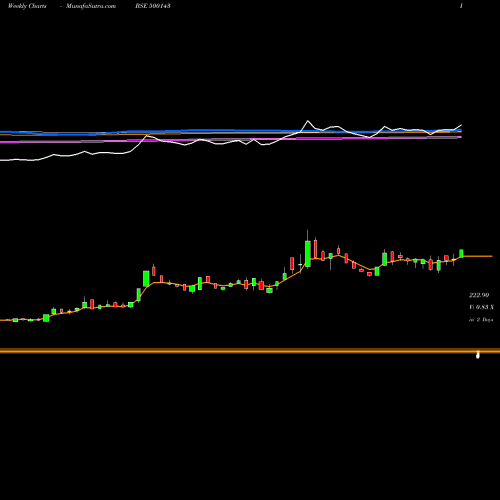Click the white marker on orange baseline

coord(478,355)
